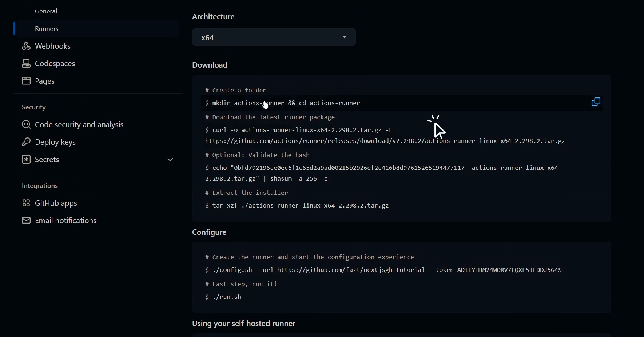Click the Pages browser icon
Viewport: 644px width, 337px height.
pos(26,81)
